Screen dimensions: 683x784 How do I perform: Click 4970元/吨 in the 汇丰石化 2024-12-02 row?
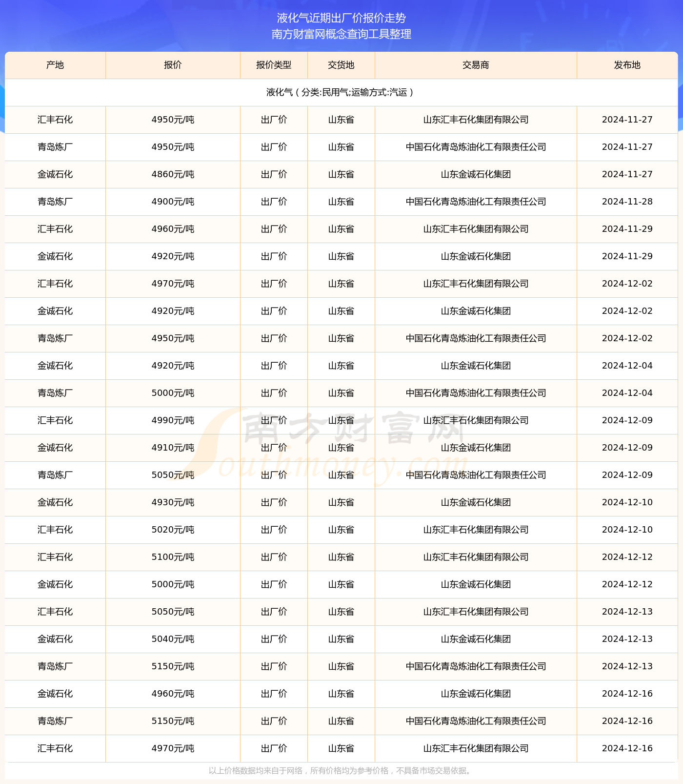coord(173,284)
